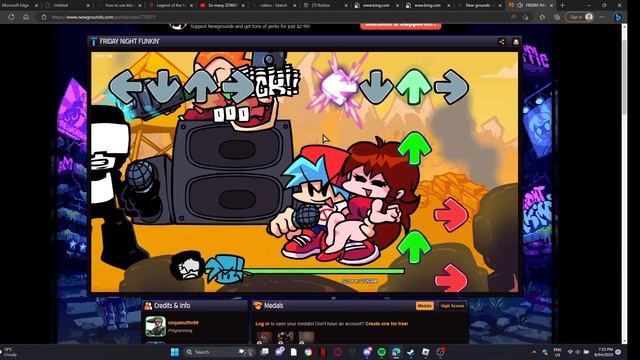The height and width of the screenshot is (360, 640).
Task: Click the player's gray down arrow receptor
Action: [x=376, y=87]
